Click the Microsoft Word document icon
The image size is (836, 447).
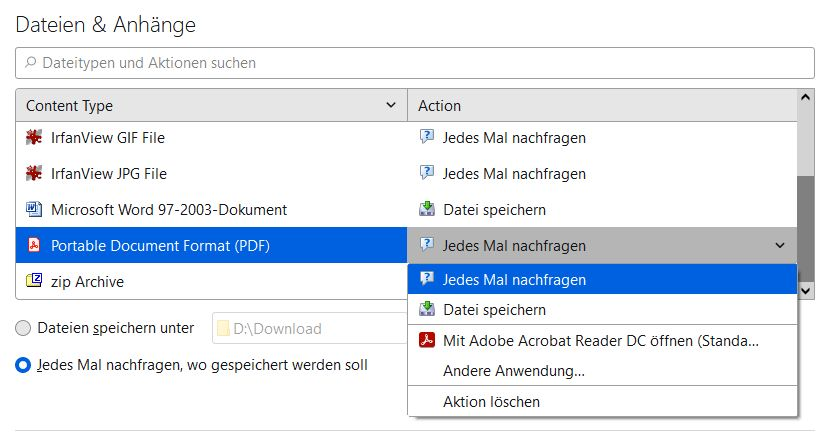click(34, 210)
